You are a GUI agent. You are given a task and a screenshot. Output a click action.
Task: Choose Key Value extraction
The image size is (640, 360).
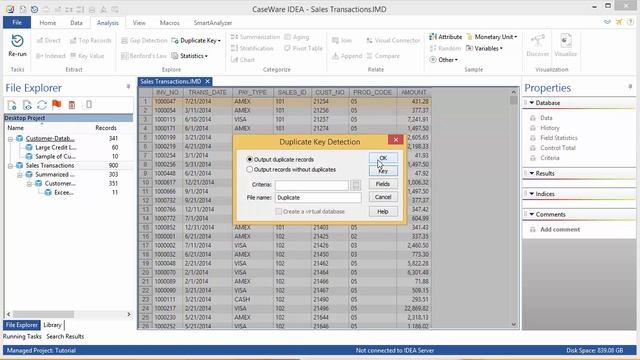pyautogui.click(x=87, y=56)
